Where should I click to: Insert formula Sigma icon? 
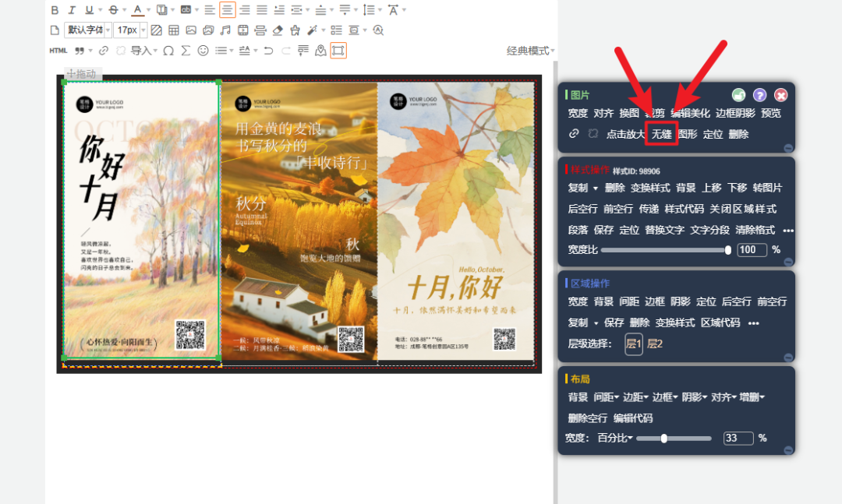click(186, 51)
